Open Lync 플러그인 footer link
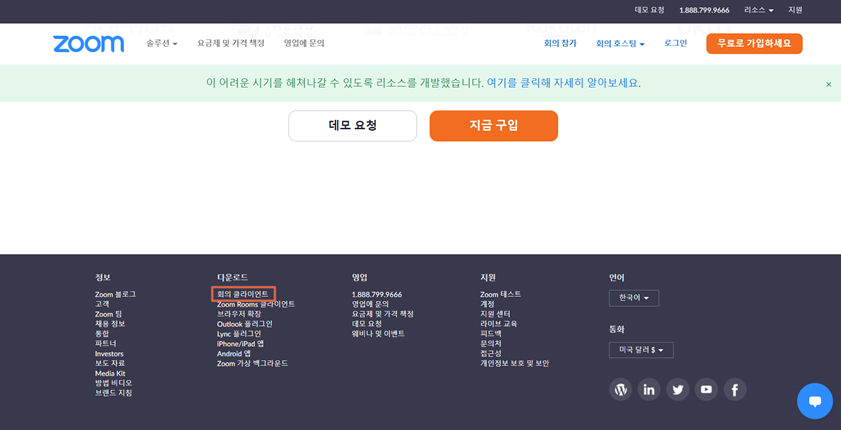 coord(239,333)
